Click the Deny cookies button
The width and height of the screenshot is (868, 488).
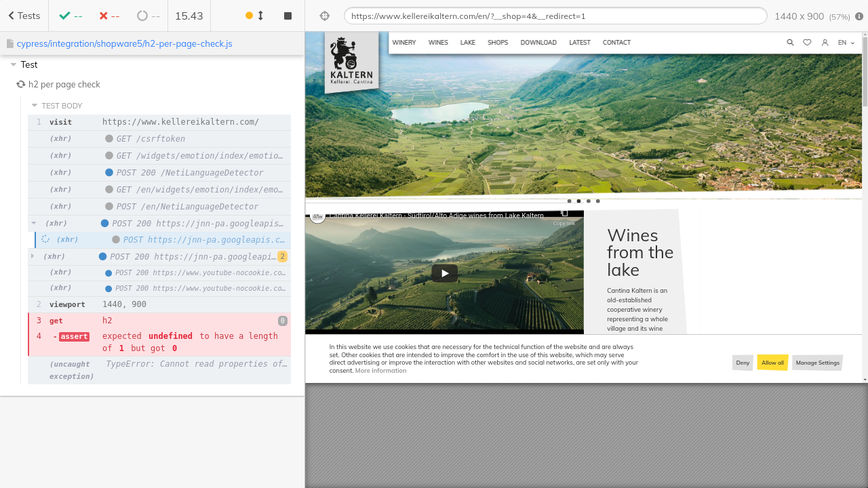click(743, 363)
